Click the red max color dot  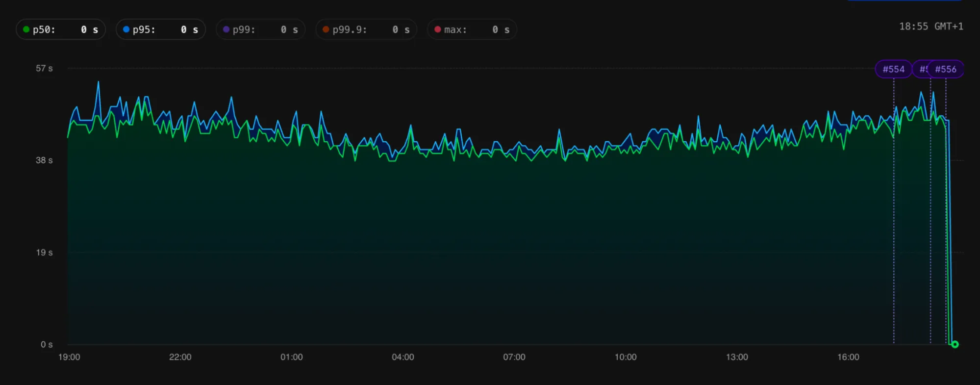pos(438,29)
